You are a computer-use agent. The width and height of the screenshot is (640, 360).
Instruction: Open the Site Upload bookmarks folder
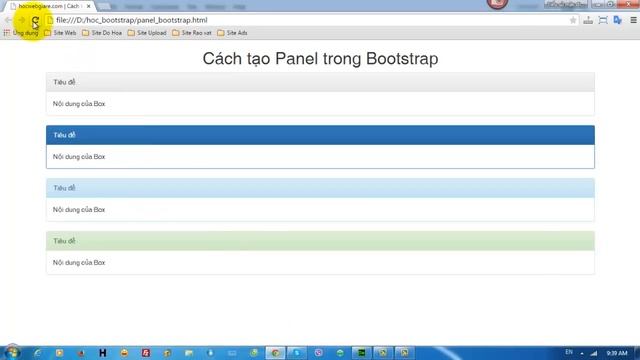pos(147,33)
